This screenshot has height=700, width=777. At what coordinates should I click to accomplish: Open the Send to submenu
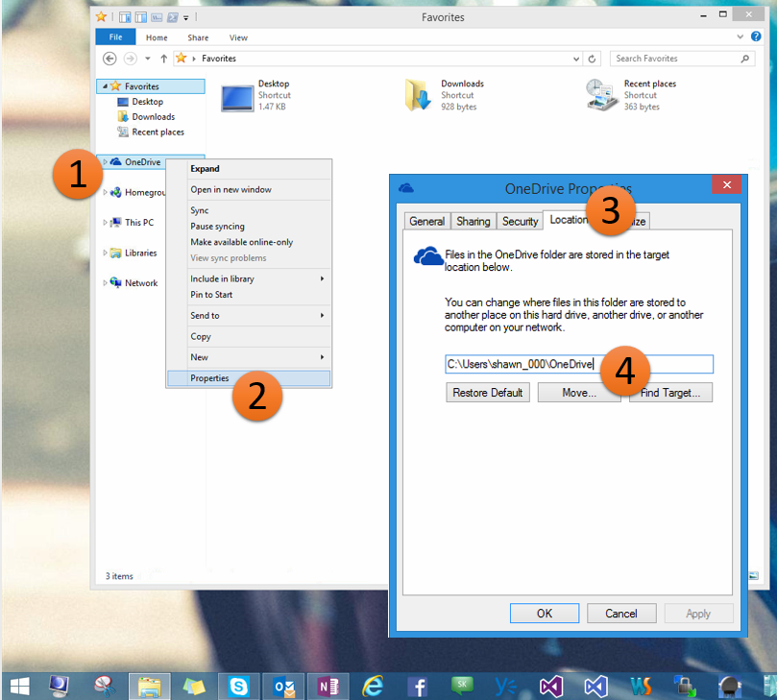click(x=249, y=315)
